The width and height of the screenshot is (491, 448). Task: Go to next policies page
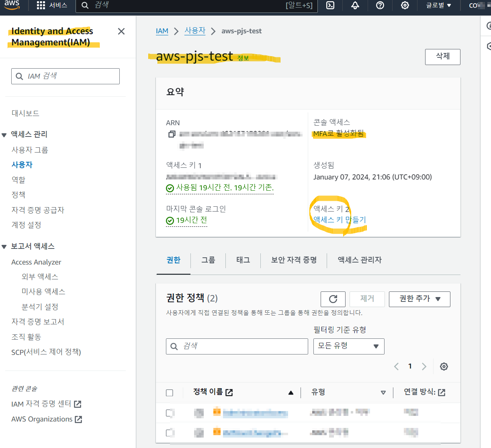tap(424, 367)
